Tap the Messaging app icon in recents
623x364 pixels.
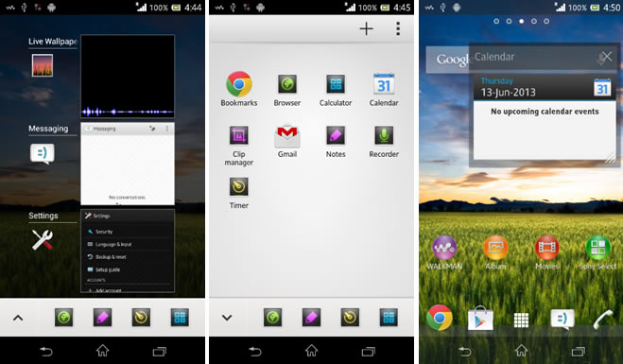click(43, 153)
